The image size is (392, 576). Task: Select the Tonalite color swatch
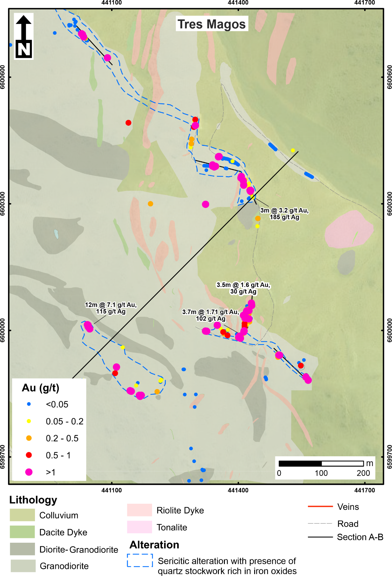click(139, 527)
